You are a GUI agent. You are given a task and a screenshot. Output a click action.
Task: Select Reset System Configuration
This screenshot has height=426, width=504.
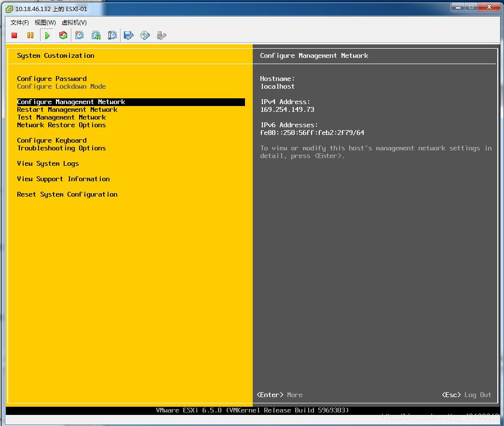pos(67,194)
